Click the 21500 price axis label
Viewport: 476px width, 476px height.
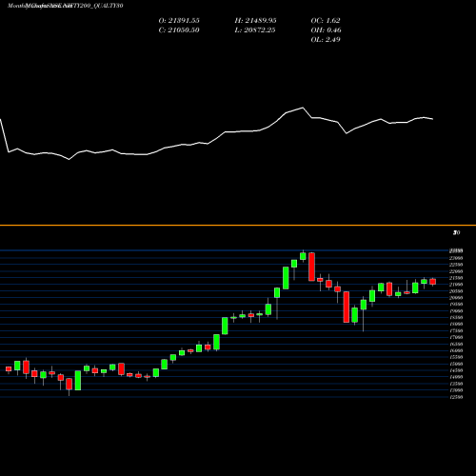point(456,278)
